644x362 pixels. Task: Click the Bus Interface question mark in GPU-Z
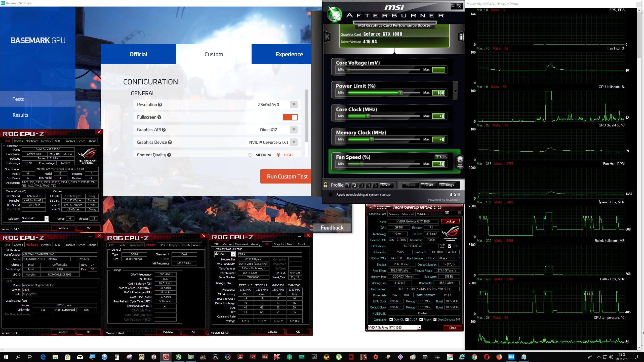(x=459, y=258)
